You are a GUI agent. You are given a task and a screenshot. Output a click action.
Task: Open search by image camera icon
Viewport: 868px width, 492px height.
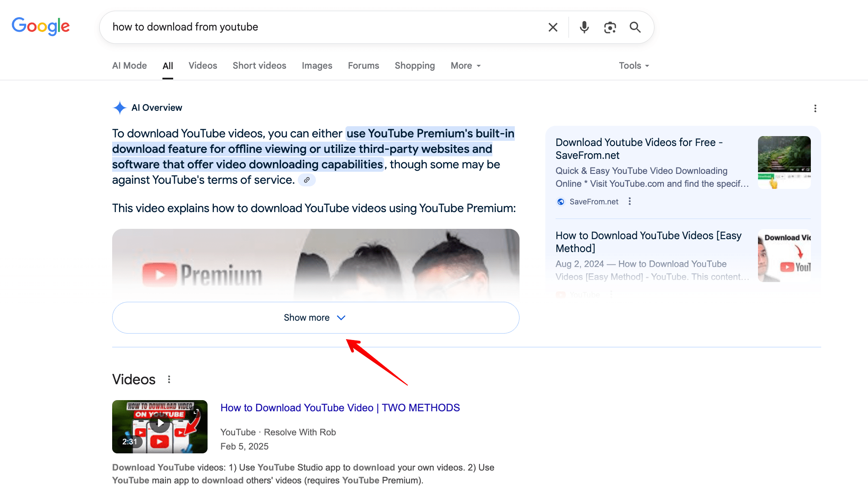[610, 27]
